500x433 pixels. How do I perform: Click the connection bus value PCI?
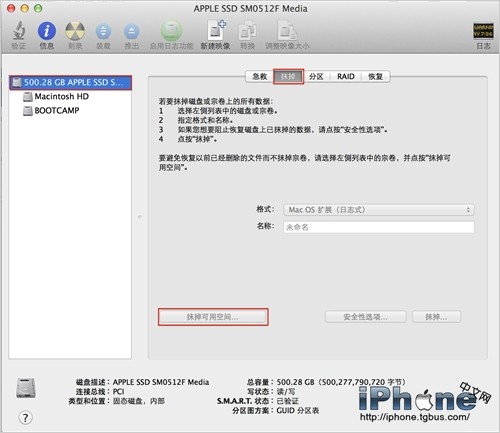click(118, 391)
